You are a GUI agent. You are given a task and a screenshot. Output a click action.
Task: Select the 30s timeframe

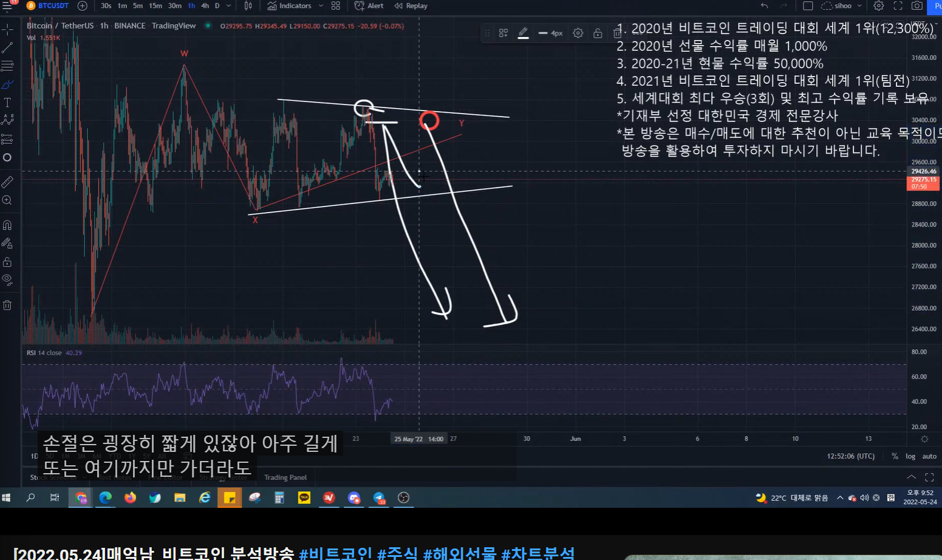click(x=106, y=5)
